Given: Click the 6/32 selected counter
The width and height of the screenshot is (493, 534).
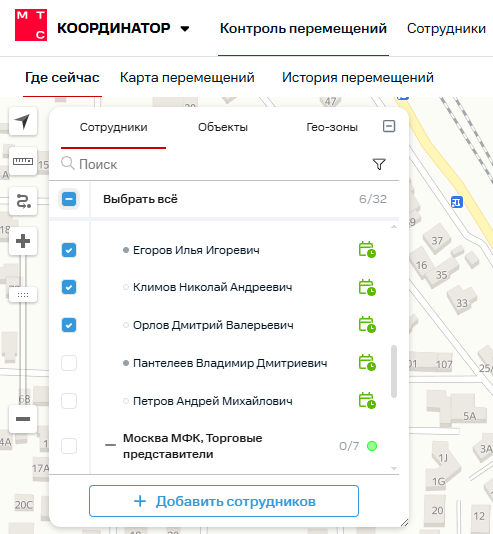Looking at the screenshot, I should [373, 199].
